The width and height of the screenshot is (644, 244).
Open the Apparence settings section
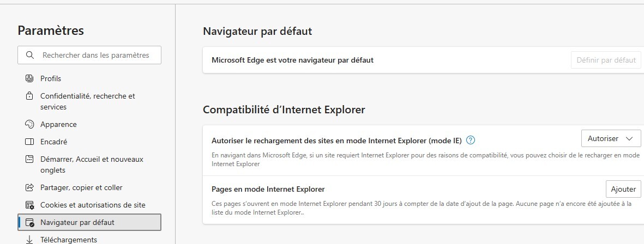pos(58,124)
